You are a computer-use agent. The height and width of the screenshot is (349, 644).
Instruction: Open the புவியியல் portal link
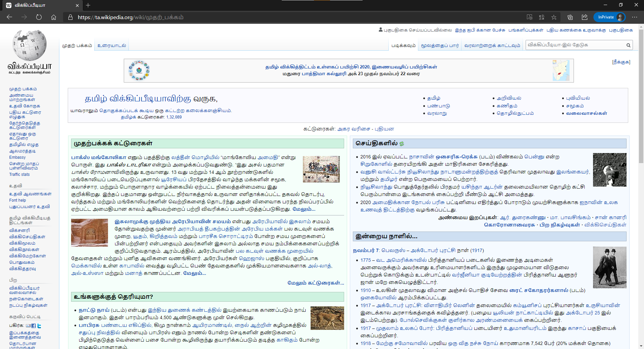578,98
